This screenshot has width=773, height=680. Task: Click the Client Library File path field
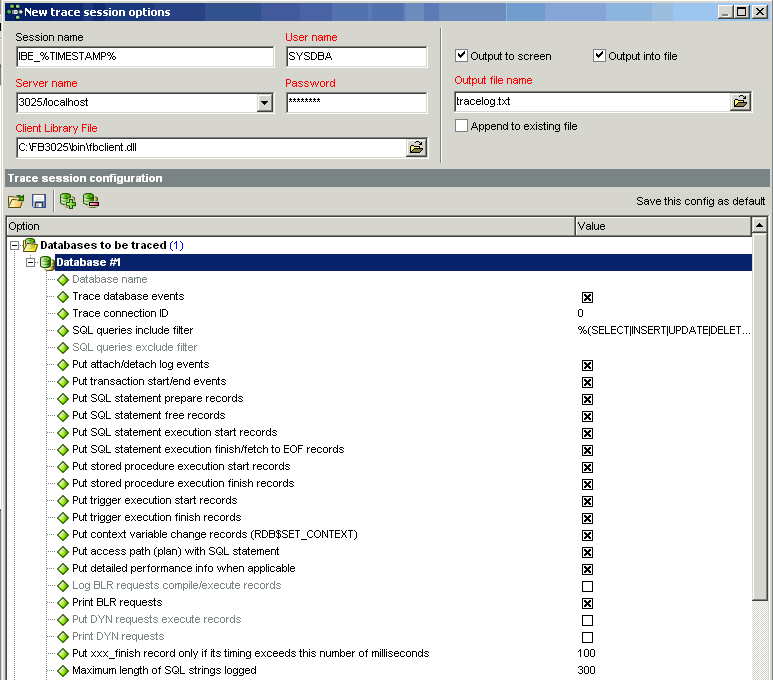coord(211,147)
